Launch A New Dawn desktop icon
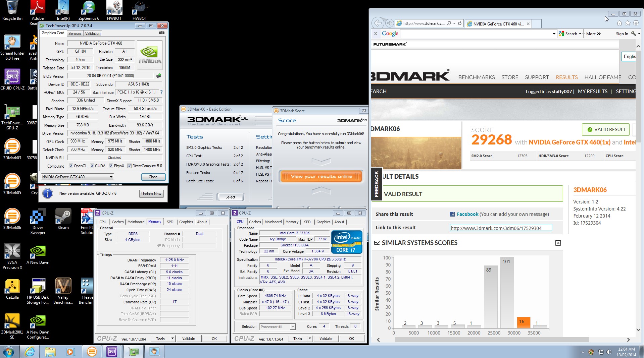The height and width of the screenshot is (358, 644). (x=38, y=254)
